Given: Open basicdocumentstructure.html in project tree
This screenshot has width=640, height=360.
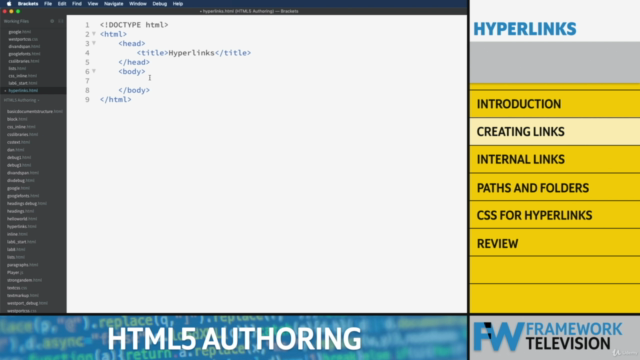Looking at the screenshot, I should point(35,111).
